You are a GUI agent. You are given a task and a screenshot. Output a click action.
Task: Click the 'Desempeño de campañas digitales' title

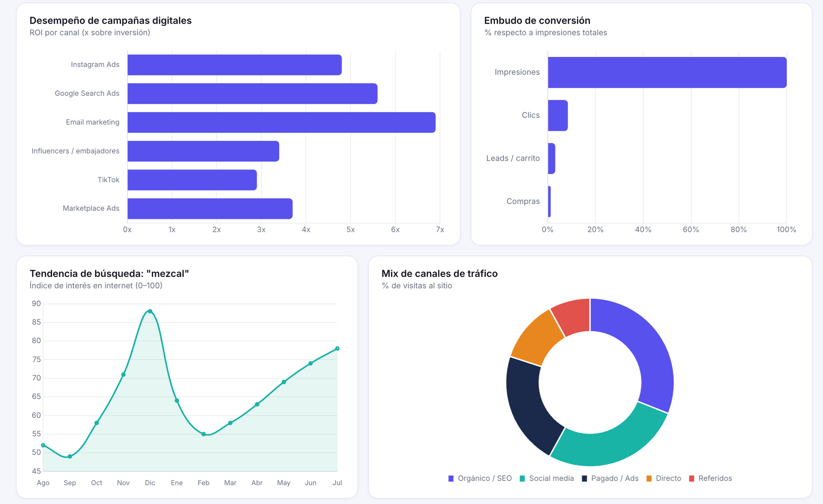coord(111,21)
